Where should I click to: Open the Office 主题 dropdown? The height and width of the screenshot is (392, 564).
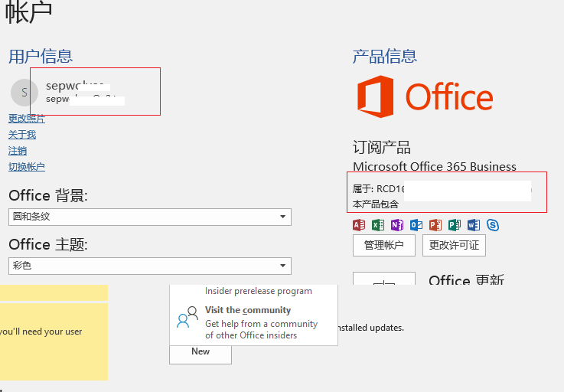point(150,266)
